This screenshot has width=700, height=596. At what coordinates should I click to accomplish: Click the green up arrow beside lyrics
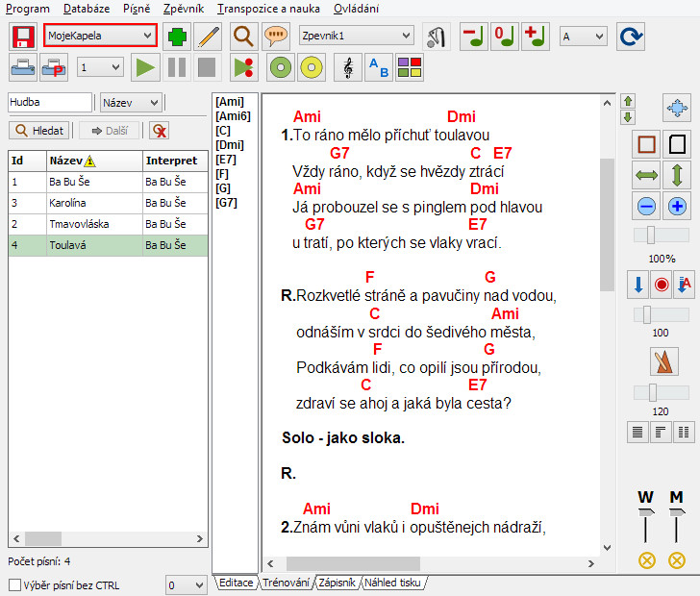628,101
